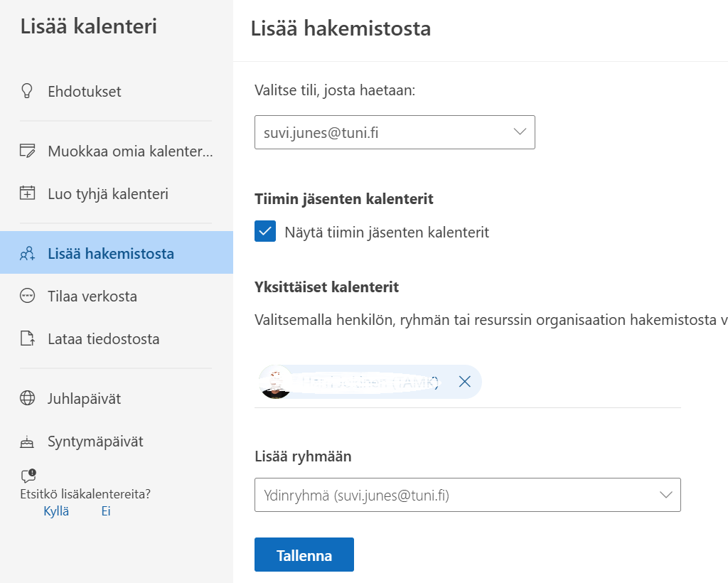This screenshot has height=583, width=728.
Task: Answer Kyllä to Etsitkö lisäkalentereita
Action: pyautogui.click(x=56, y=511)
